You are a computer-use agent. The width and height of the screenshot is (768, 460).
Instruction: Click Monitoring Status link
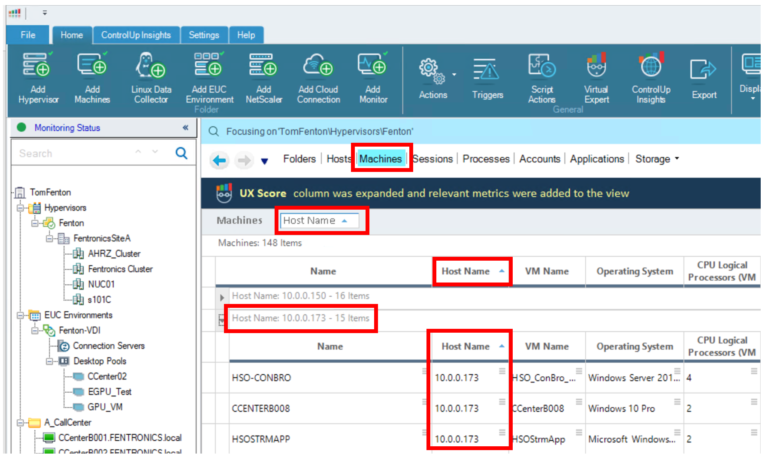click(67, 128)
